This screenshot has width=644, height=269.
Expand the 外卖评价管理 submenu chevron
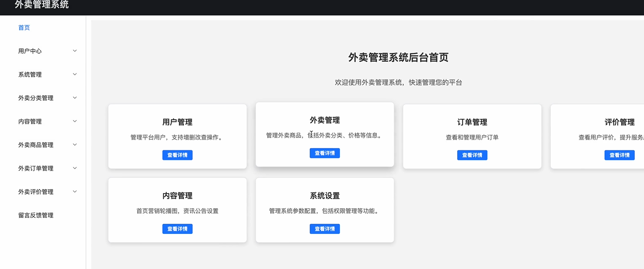coord(75,191)
